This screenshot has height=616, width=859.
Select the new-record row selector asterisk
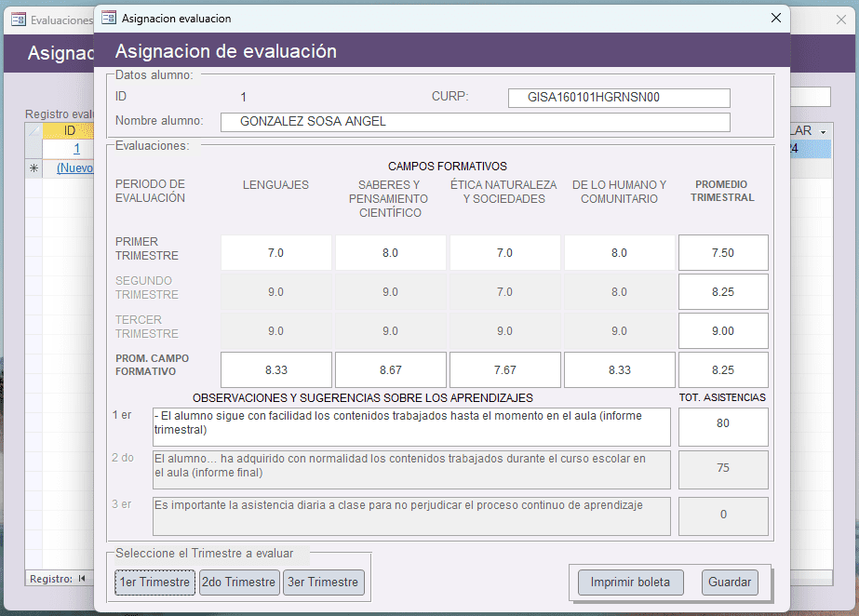click(x=34, y=168)
